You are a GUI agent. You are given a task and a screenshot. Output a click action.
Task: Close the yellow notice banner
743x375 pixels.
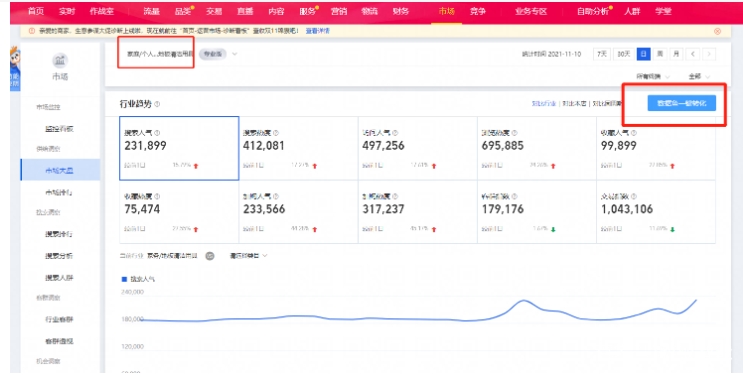pos(717,31)
